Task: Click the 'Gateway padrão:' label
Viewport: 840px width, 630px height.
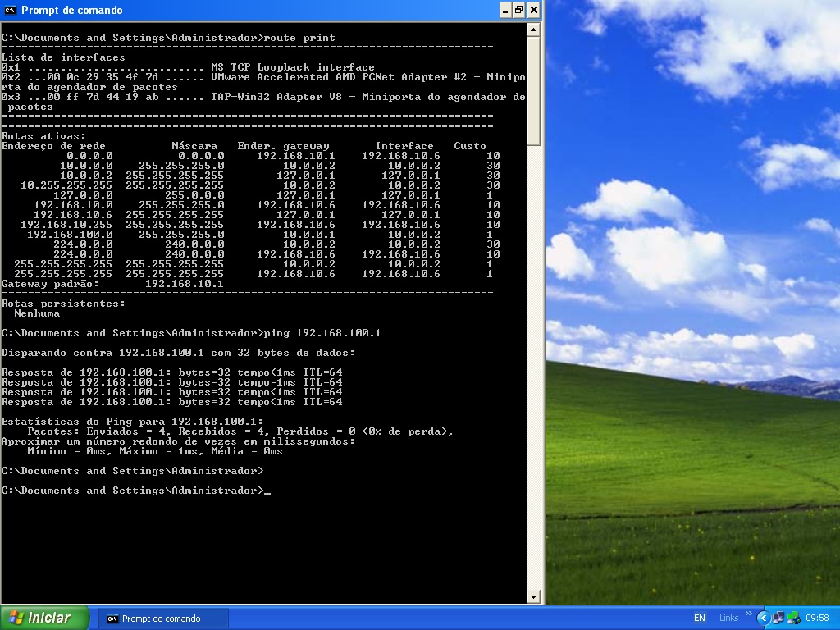Action: coord(50,283)
